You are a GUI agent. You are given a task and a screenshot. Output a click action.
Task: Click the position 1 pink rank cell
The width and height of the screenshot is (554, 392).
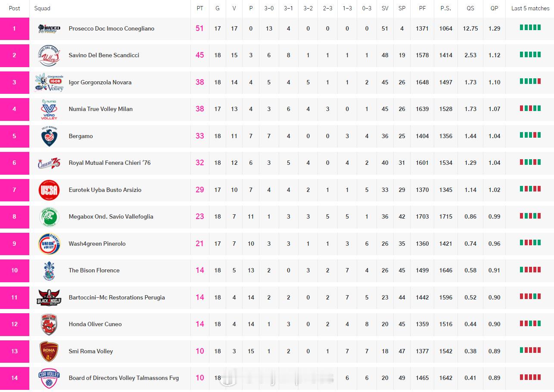pos(14,29)
